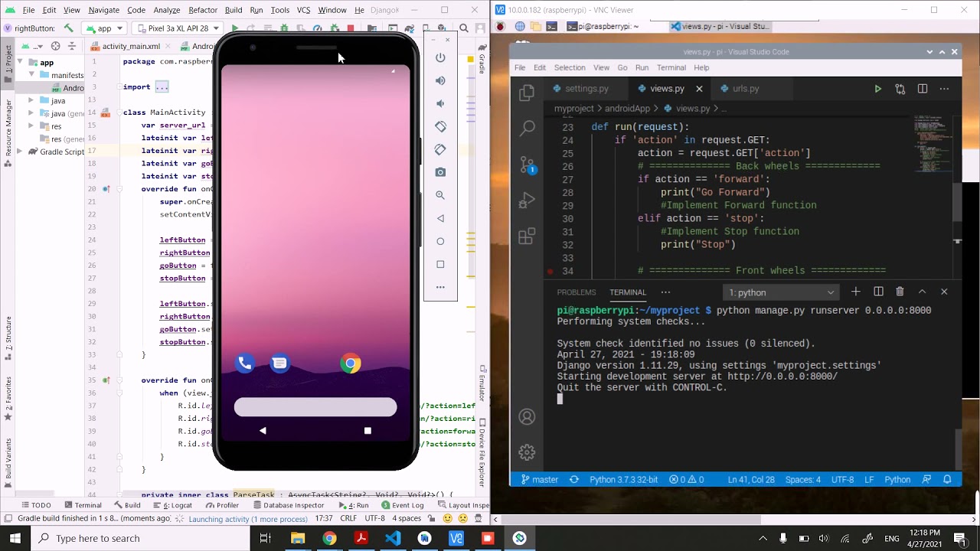
Task: Open Chrome app on emulator home screen
Action: click(x=351, y=364)
